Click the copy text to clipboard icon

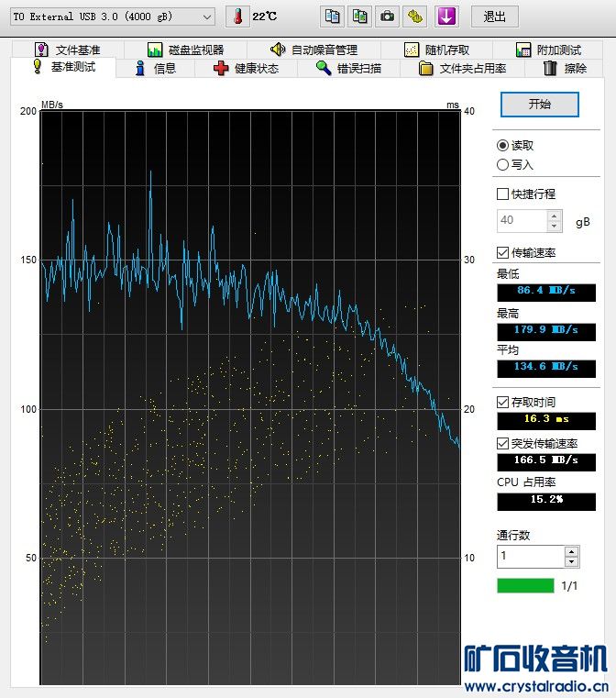pyautogui.click(x=332, y=17)
